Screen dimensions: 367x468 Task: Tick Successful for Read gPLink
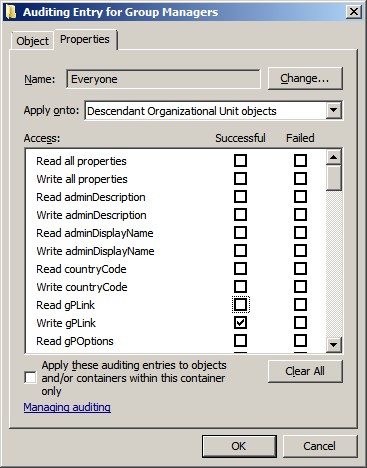(240, 305)
